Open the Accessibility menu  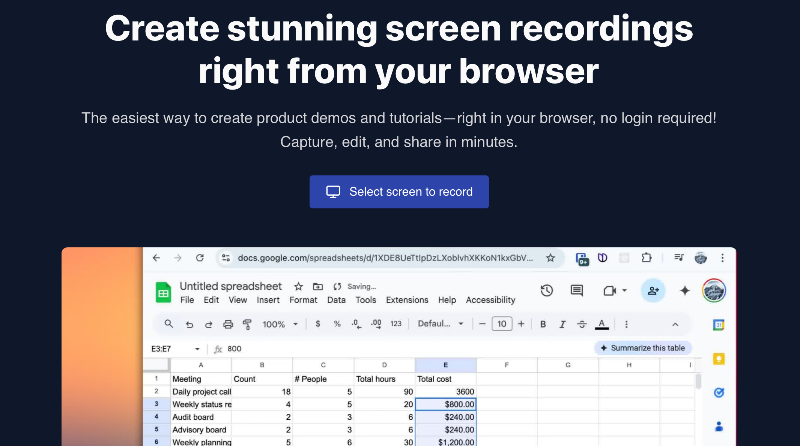490,300
